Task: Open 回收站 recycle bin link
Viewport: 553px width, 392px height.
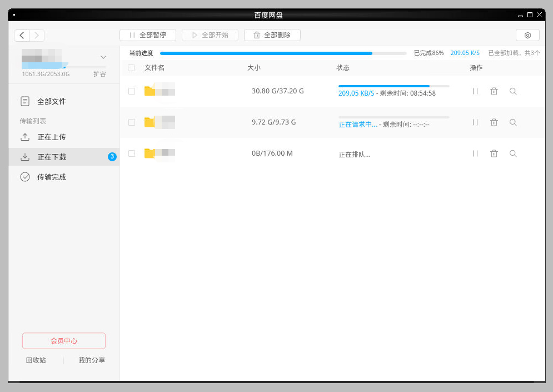Action: click(x=36, y=360)
